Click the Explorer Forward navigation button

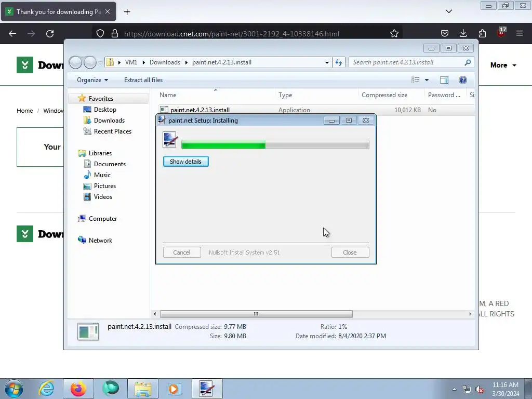pyautogui.click(x=90, y=62)
